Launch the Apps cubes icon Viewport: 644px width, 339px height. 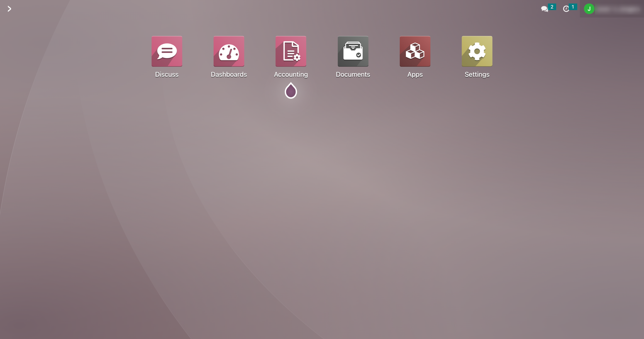tap(415, 51)
